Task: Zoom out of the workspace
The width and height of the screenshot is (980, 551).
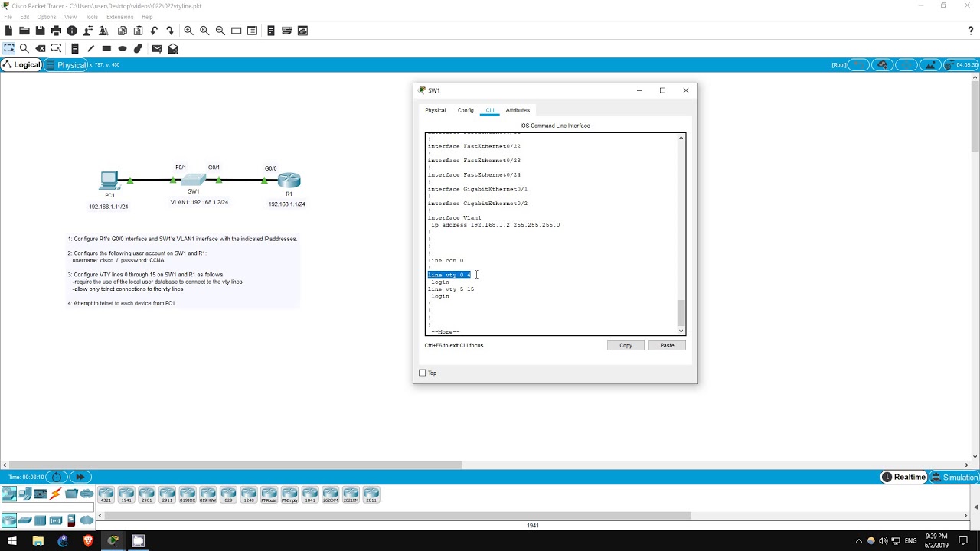Action: [220, 31]
